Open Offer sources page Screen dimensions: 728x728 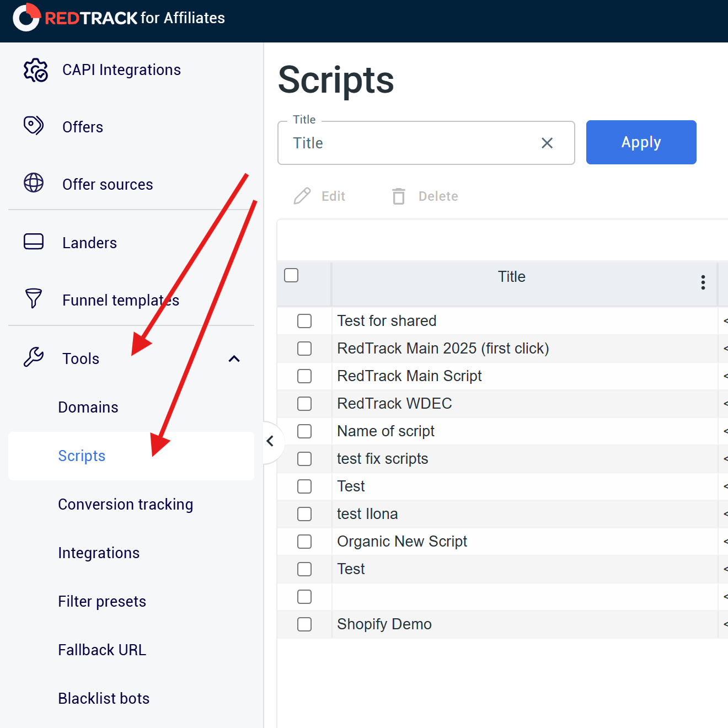[108, 185]
